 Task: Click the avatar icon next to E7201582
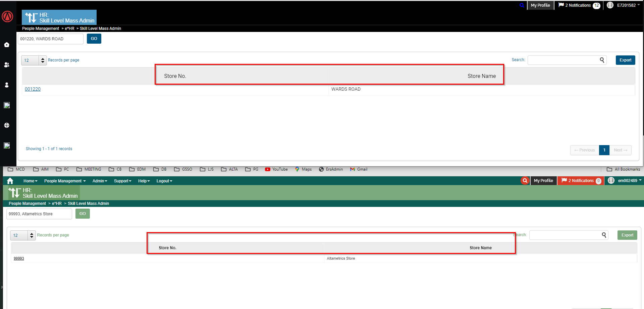coord(610,5)
